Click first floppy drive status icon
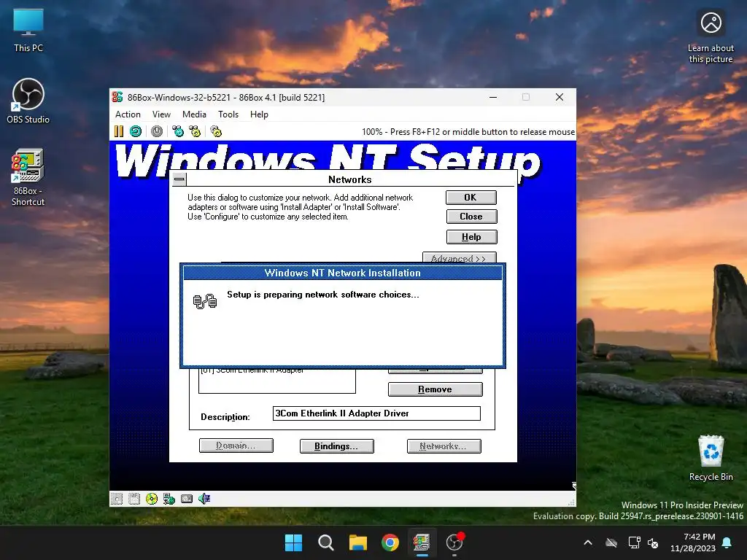Image resolution: width=747 pixels, height=560 pixels. click(x=117, y=499)
